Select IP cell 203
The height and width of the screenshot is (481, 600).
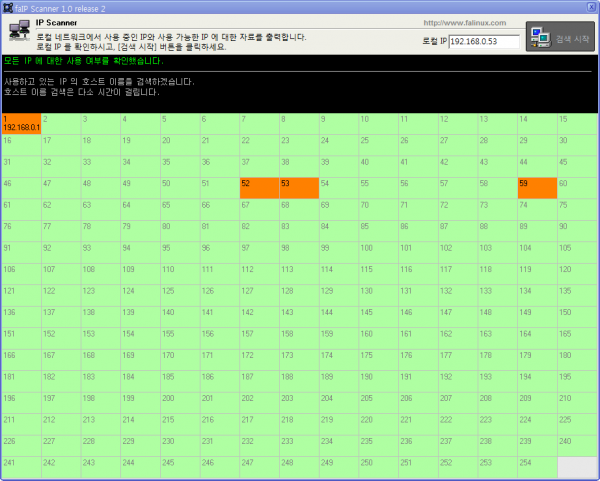click(x=299, y=402)
